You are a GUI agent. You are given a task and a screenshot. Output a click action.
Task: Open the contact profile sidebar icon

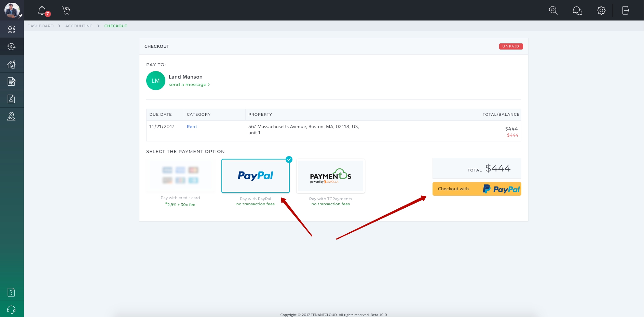click(11, 99)
